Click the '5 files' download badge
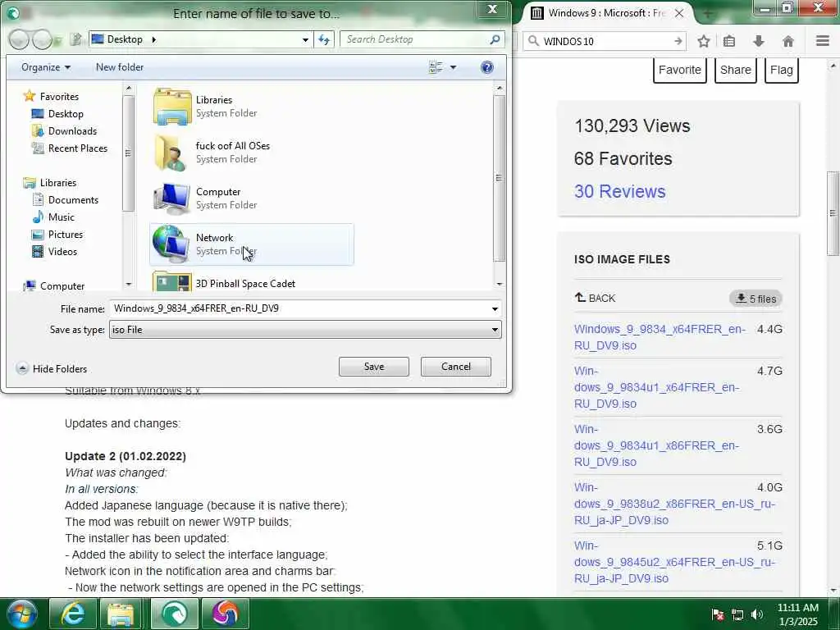The width and height of the screenshot is (840, 630). coord(756,299)
